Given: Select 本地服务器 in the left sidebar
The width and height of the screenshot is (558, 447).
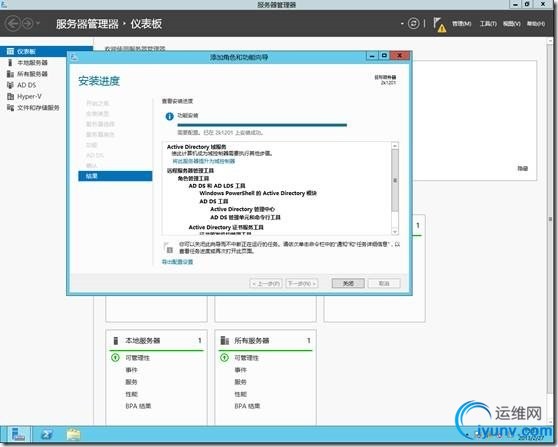Looking at the screenshot, I should (x=32, y=63).
